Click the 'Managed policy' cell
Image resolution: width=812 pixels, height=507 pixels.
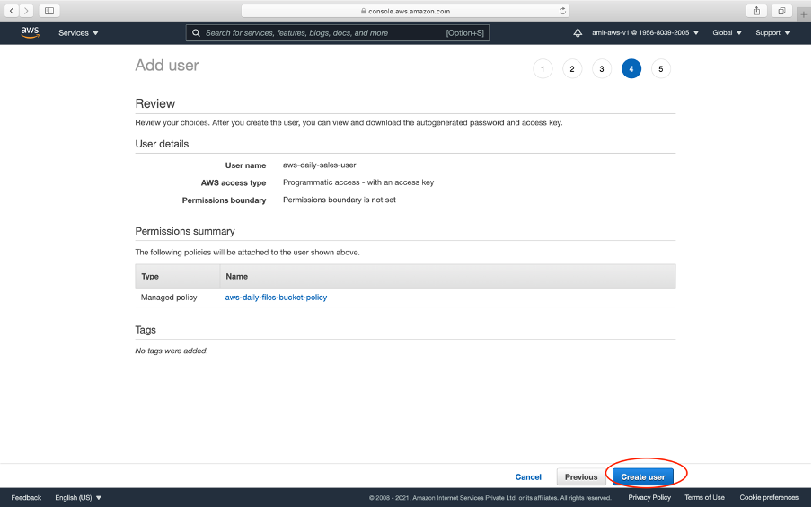click(x=169, y=298)
